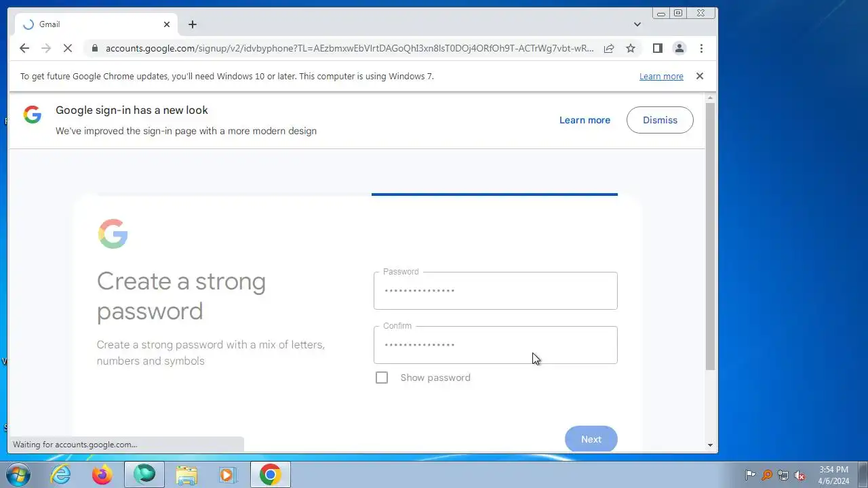Click the orange magnifier tray icon

tap(767, 475)
